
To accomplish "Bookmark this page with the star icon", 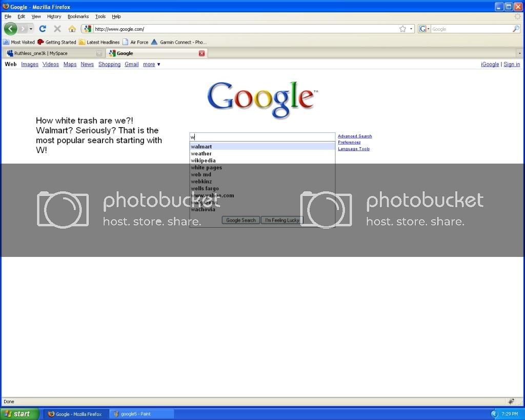I will tap(403, 29).
